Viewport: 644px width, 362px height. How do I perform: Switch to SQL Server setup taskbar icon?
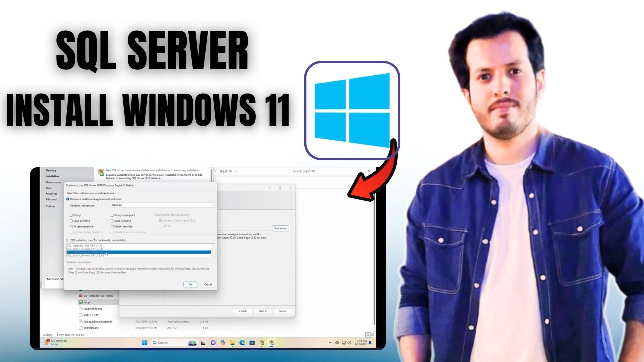tap(271, 343)
